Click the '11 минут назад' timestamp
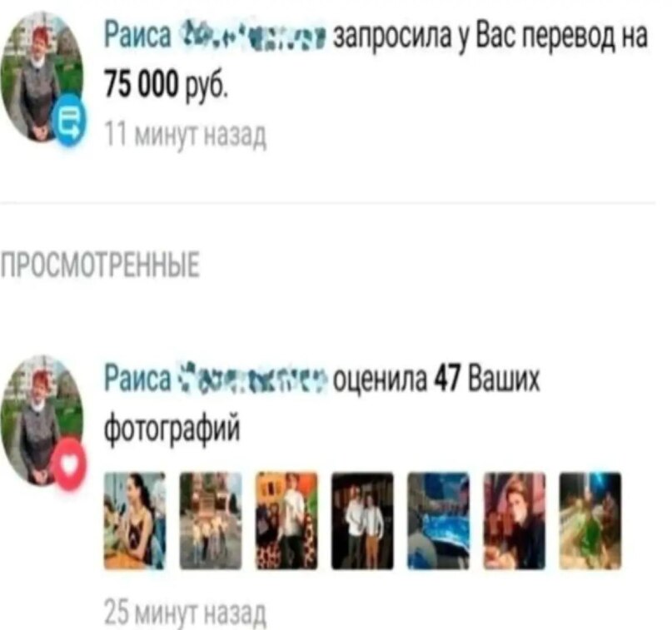The image size is (672, 630). 186,135
